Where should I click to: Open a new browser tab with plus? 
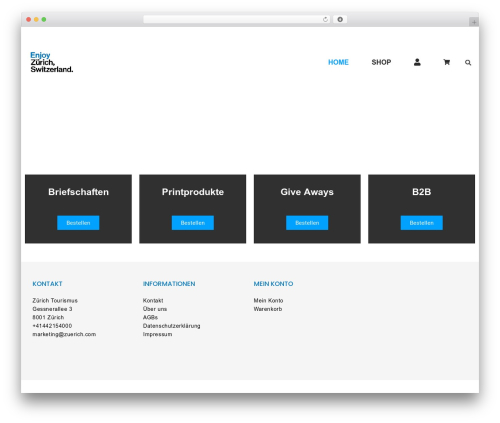pos(474,22)
